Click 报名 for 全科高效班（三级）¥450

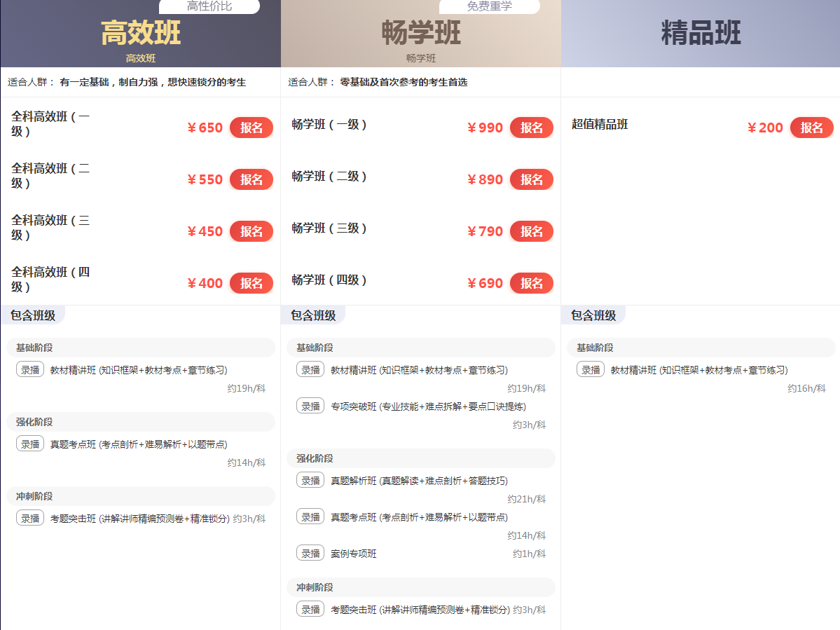tap(252, 231)
